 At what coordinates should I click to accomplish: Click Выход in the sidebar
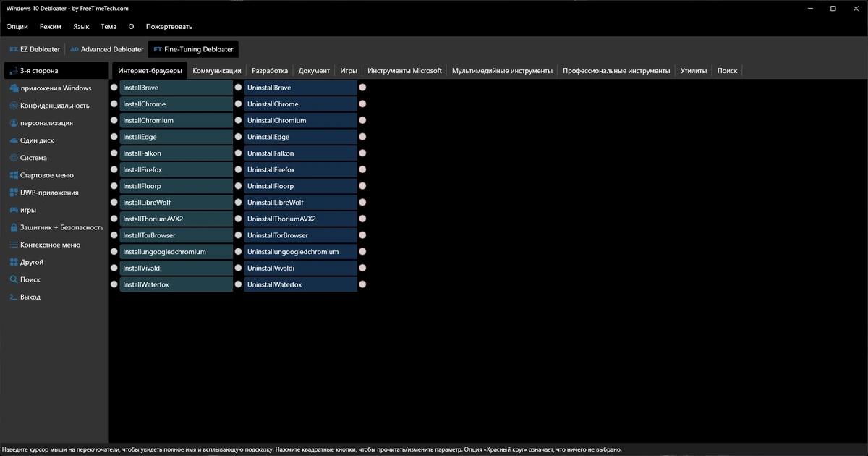click(56, 297)
